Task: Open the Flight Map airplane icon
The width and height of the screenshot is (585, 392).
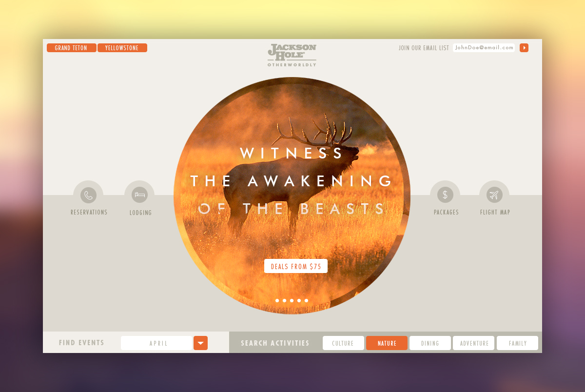Action: (x=494, y=195)
